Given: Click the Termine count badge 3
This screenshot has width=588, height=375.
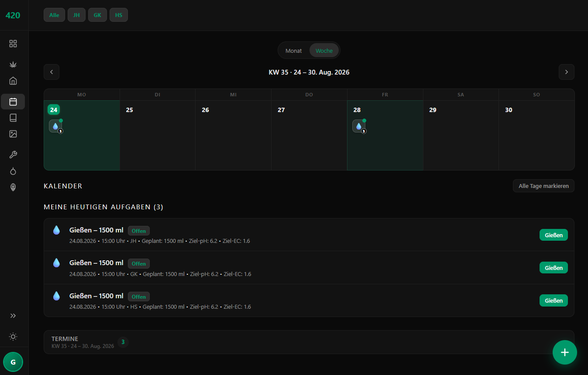Looking at the screenshot, I should coord(123,342).
